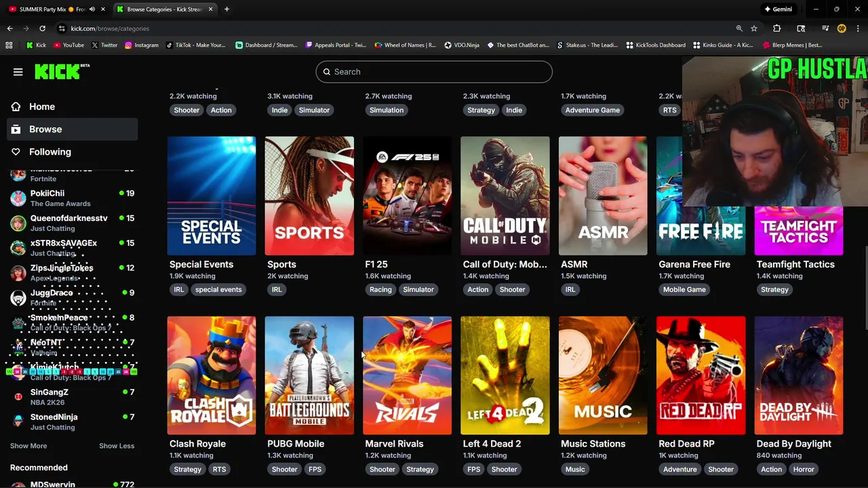Open Marvel Rivals category thumbnail
This screenshot has height=488, width=868.
coord(407,375)
